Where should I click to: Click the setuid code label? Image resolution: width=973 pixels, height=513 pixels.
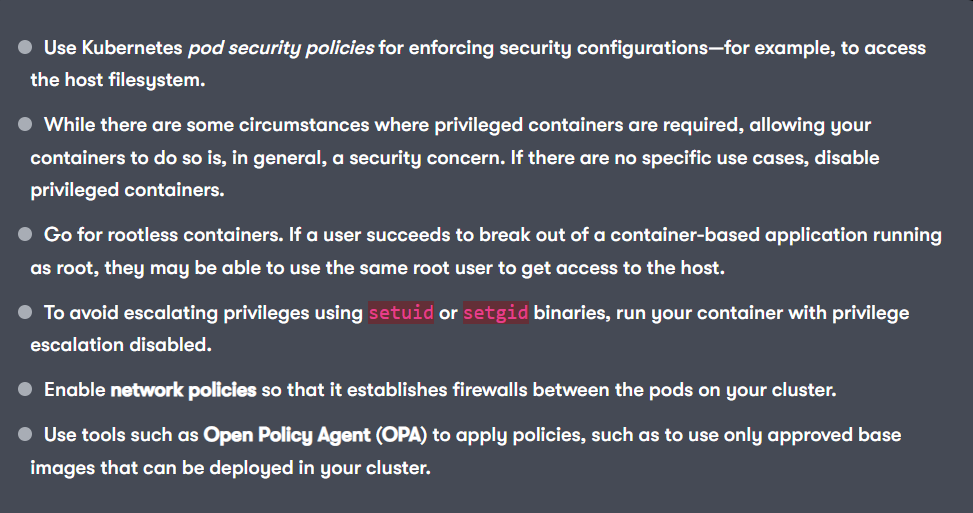pyautogui.click(x=401, y=312)
